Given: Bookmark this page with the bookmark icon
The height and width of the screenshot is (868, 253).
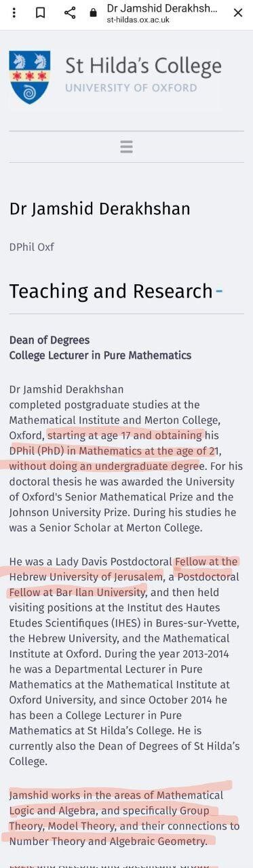Looking at the screenshot, I should [41, 13].
